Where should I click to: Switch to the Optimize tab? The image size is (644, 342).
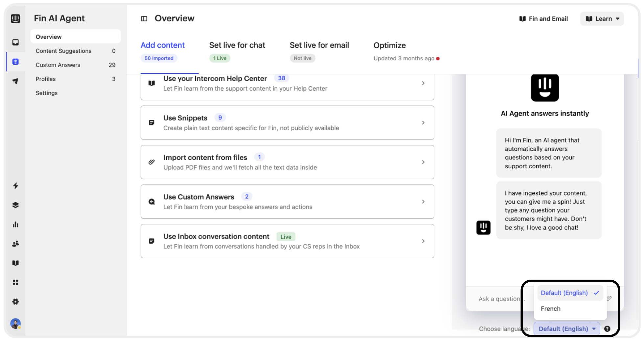click(390, 45)
